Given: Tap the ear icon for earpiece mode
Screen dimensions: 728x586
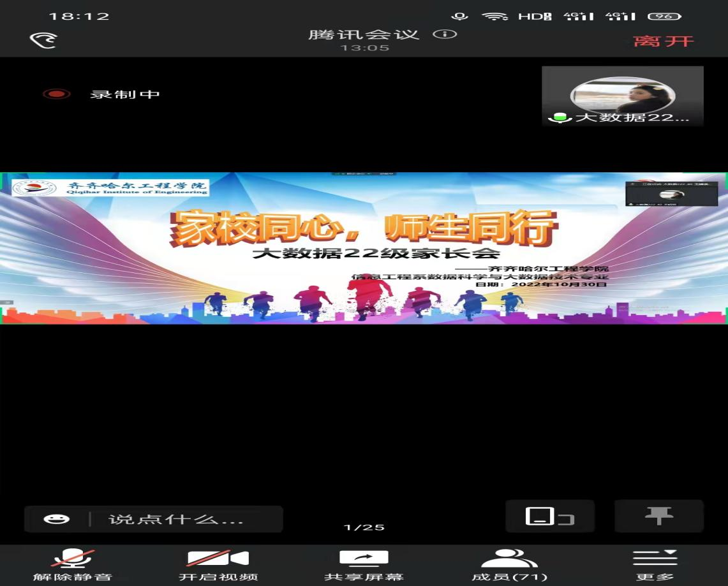Looking at the screenshot, I should 43,40.
